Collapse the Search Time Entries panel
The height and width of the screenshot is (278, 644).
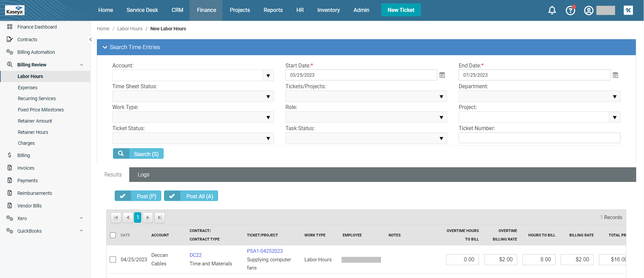click(105, 47)
